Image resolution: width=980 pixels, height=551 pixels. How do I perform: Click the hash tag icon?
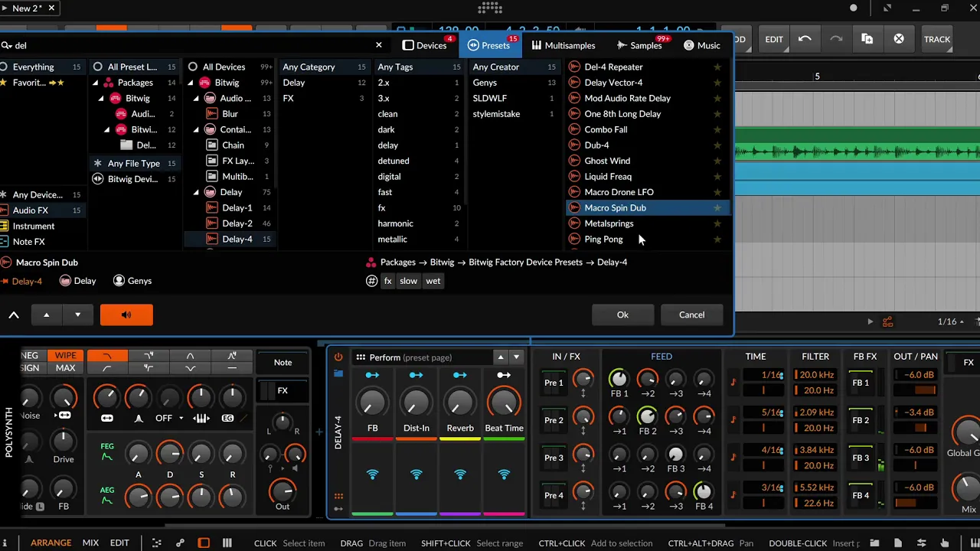(372, 281)
